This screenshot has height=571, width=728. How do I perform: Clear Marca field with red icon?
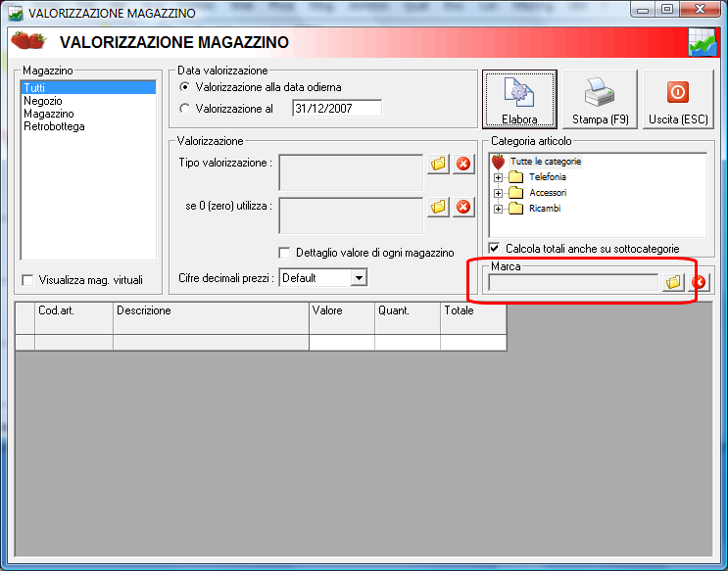pos(699,282)
